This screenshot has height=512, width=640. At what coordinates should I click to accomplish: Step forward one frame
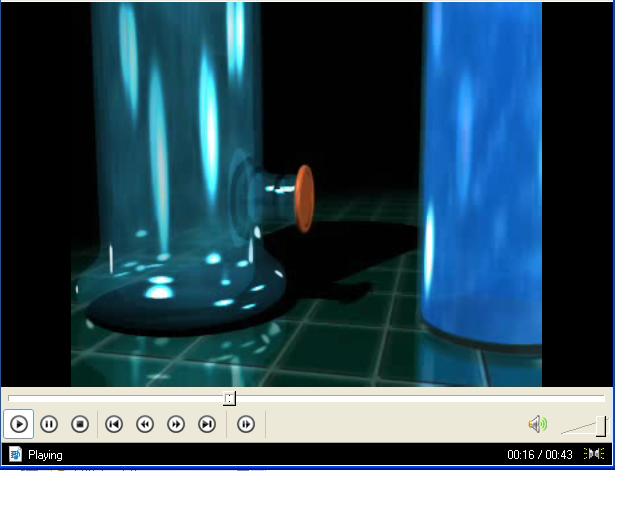point(246,424)
